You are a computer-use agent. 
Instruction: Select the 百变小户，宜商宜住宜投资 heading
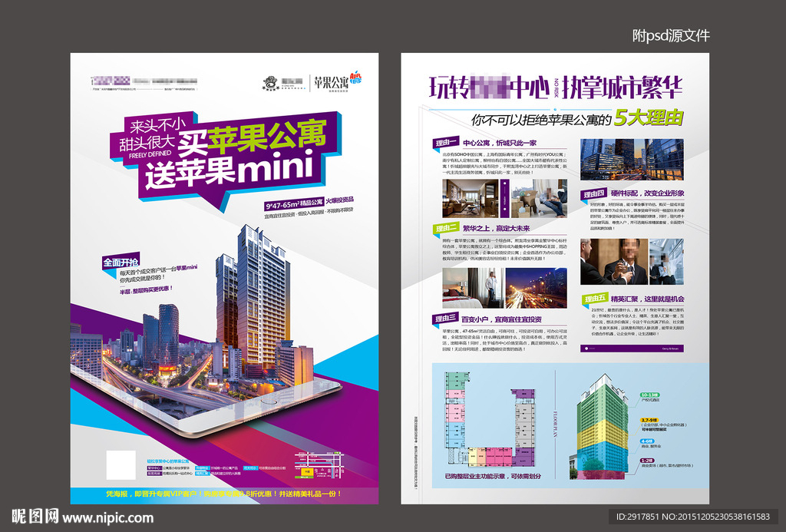click(501, 319)
